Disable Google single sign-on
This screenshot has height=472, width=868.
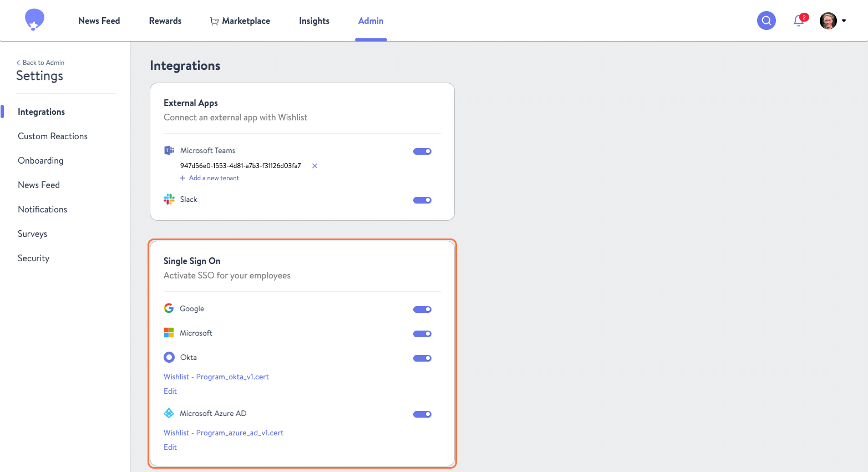(x=422, y=309)
